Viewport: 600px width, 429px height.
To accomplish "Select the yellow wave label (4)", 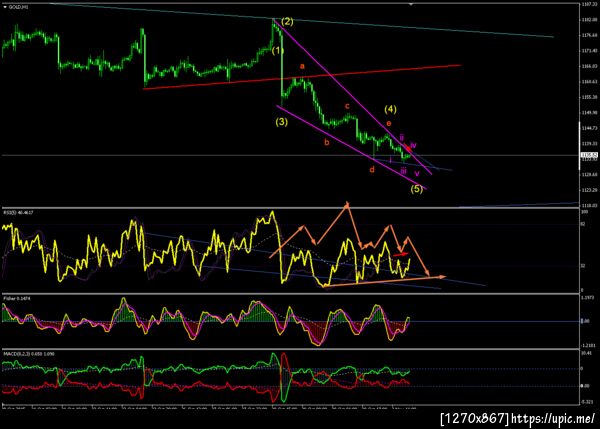I will pyautogui.click(x=390, y=109).
